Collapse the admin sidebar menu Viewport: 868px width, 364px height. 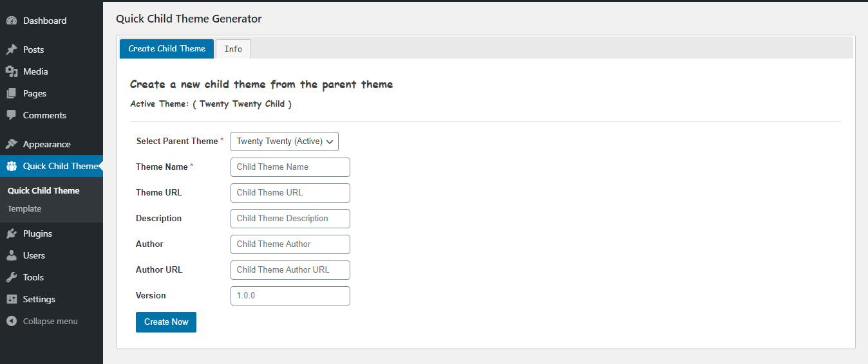click(x=42, y=321)
